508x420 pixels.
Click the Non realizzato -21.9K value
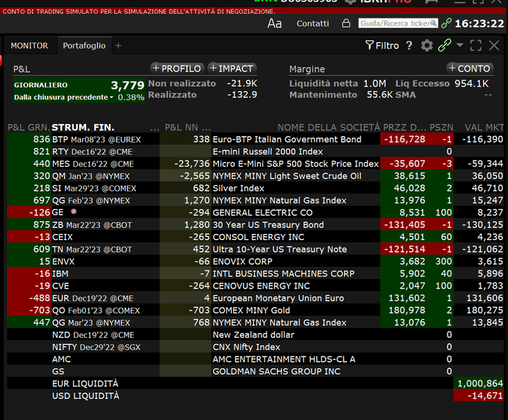[242, 84]
